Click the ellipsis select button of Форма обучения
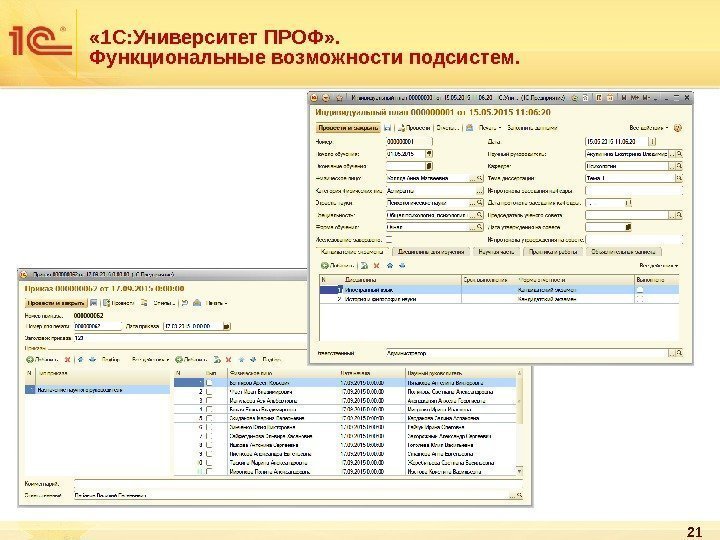720x540 pixels. (472, 227)
